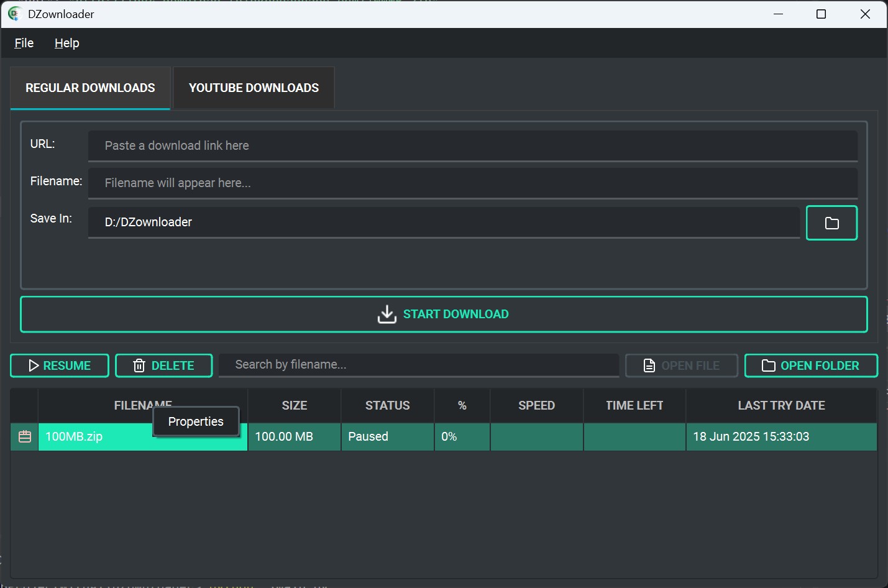This screenshot has width=888, height=588.
Task: Sort by the SIZE column header
Action: tap(295, 405)
